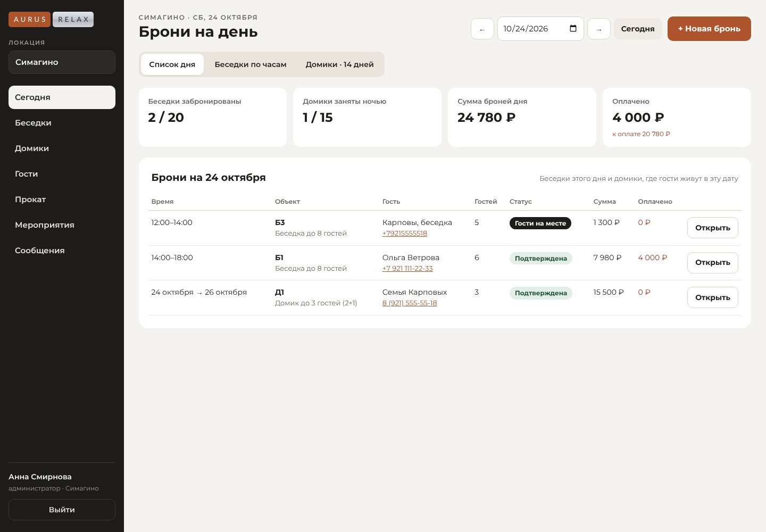Click guest name Ольга Ветрова
The height and width of the screenshot is (532, 766).
click(x=411, y=257)
